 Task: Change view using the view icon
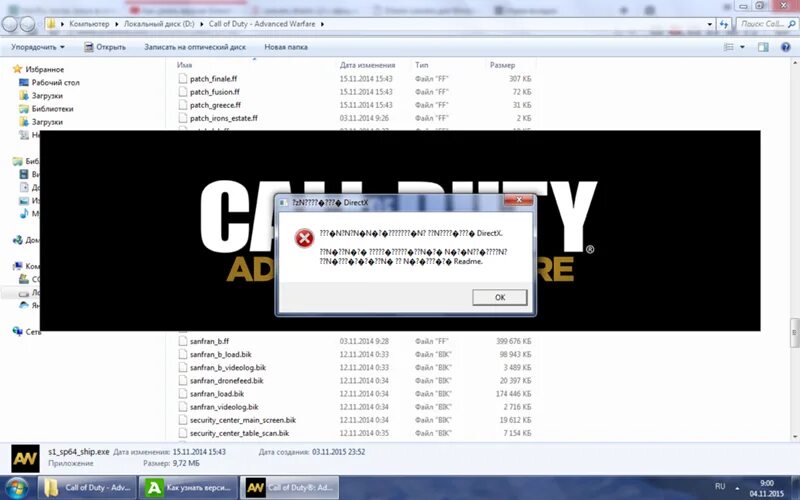[729, 47]
